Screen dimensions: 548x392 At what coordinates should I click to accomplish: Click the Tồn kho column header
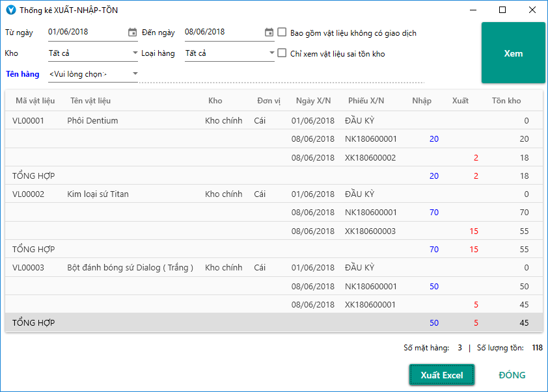point(506,101)
